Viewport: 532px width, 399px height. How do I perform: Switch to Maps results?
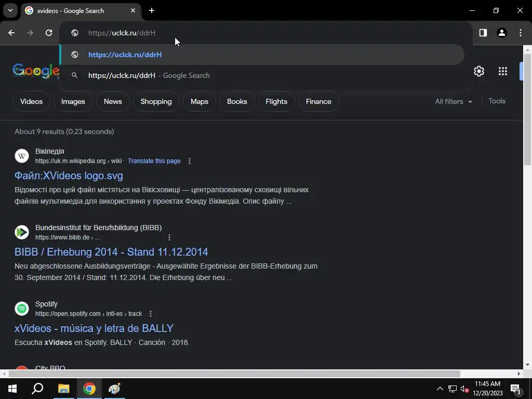click(x=199, y=101)
